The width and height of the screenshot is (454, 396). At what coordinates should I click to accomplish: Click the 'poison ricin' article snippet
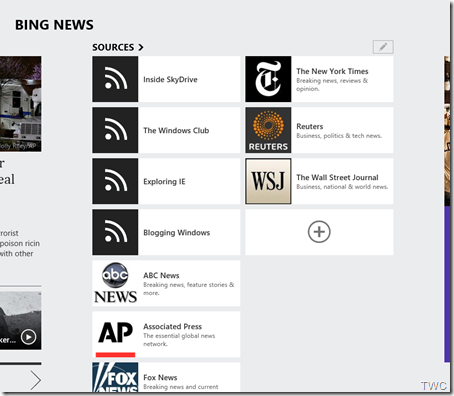[20, 243]
